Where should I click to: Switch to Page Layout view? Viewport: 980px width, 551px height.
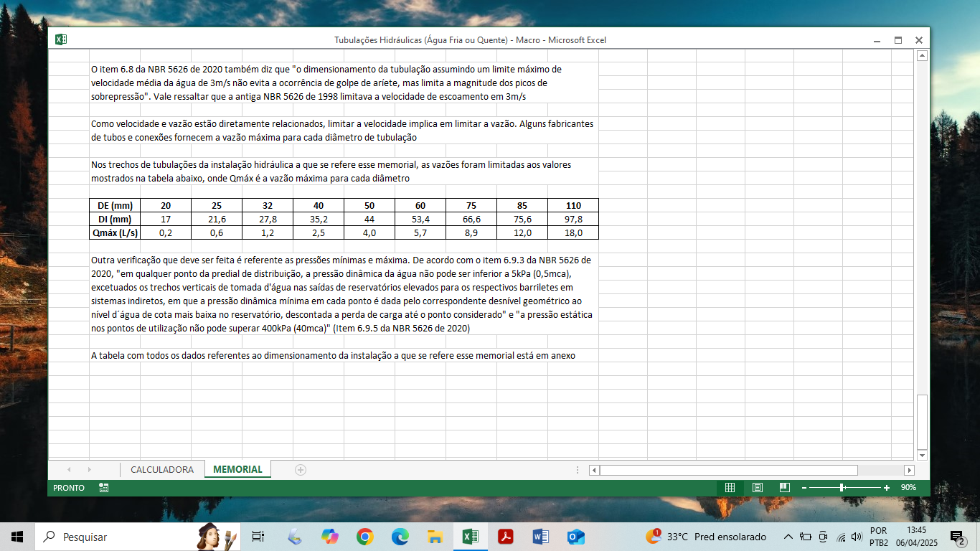(x=757, y=488)
